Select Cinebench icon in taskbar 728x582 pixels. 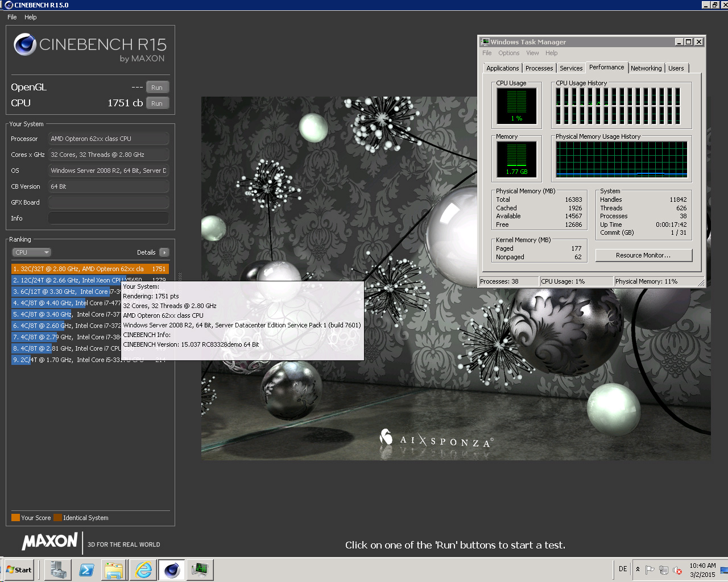[x=172, y=569]
